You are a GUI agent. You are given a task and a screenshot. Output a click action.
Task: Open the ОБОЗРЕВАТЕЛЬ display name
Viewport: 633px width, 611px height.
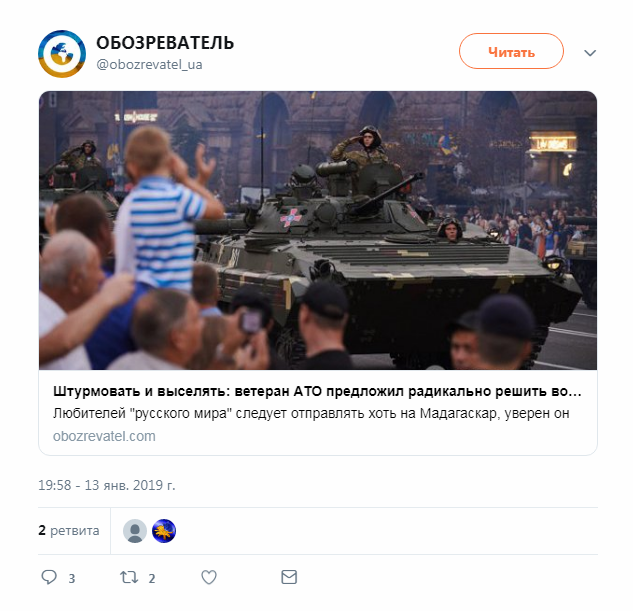point(165,43)
